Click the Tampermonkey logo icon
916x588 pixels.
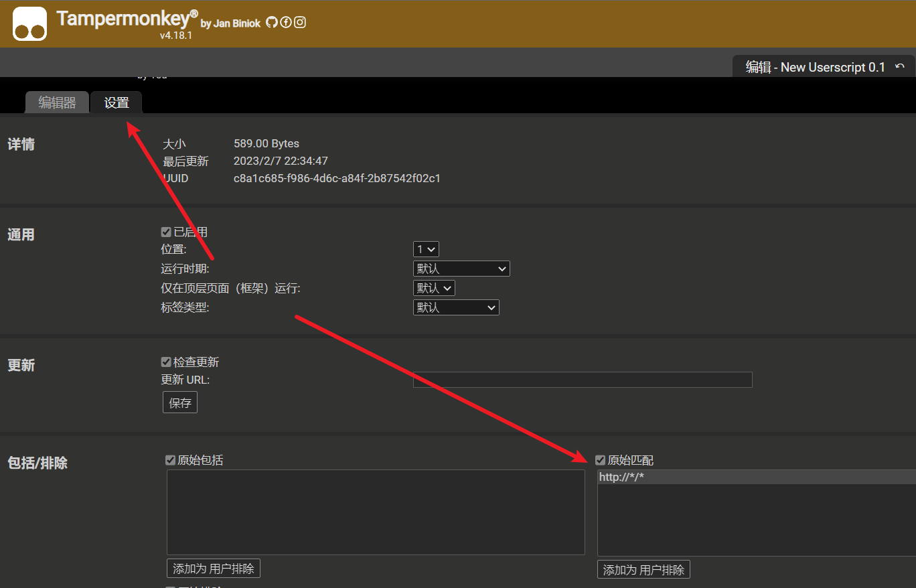pyautogui.click(x=30, y=24)
